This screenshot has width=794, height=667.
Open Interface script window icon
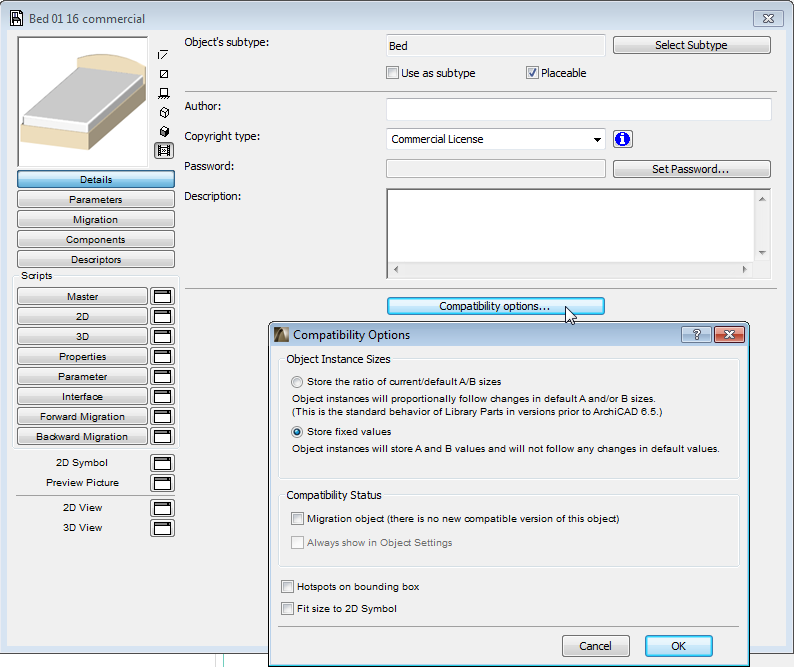coord(163,397)
